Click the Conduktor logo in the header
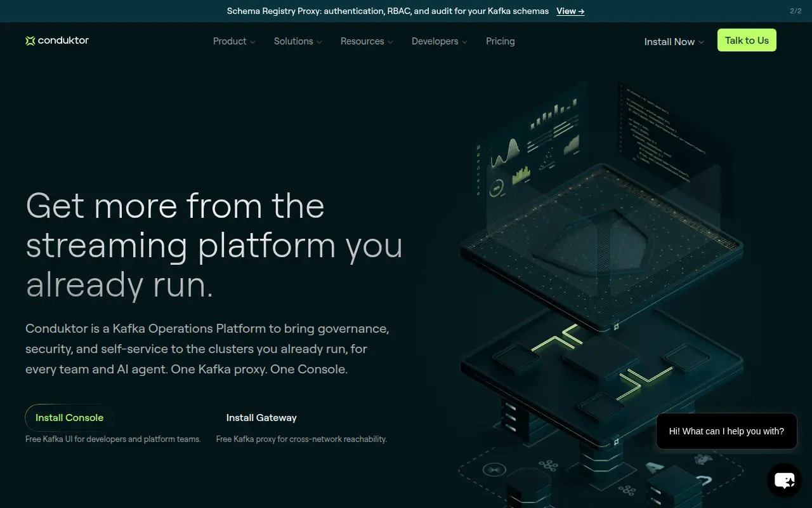The width and height of the screenshot is (812, 508). [x=57, y=41]
